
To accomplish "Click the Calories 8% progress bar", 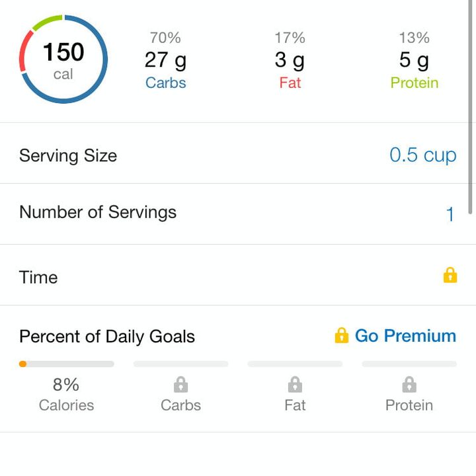I will coord(66,364).
